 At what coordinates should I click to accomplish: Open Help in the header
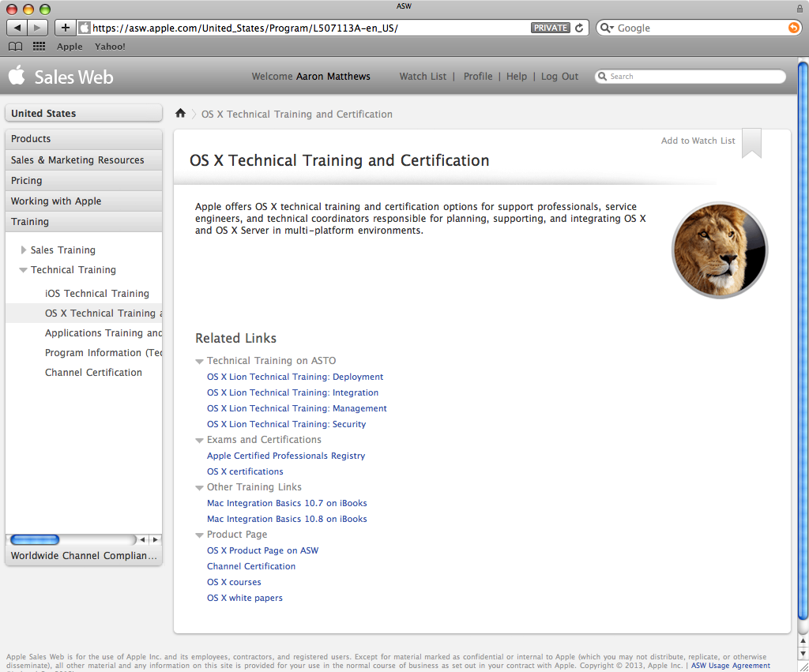point(517,77)
